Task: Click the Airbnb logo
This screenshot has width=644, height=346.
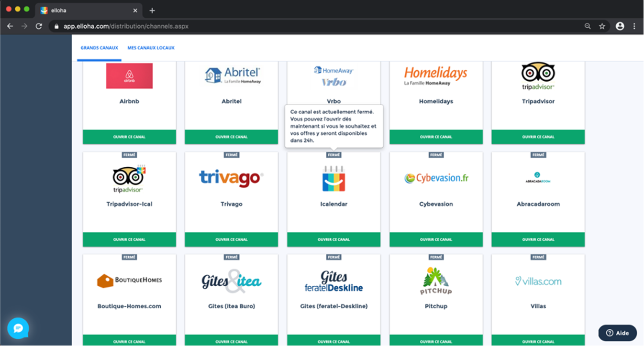Action: (x=129, y=76)
